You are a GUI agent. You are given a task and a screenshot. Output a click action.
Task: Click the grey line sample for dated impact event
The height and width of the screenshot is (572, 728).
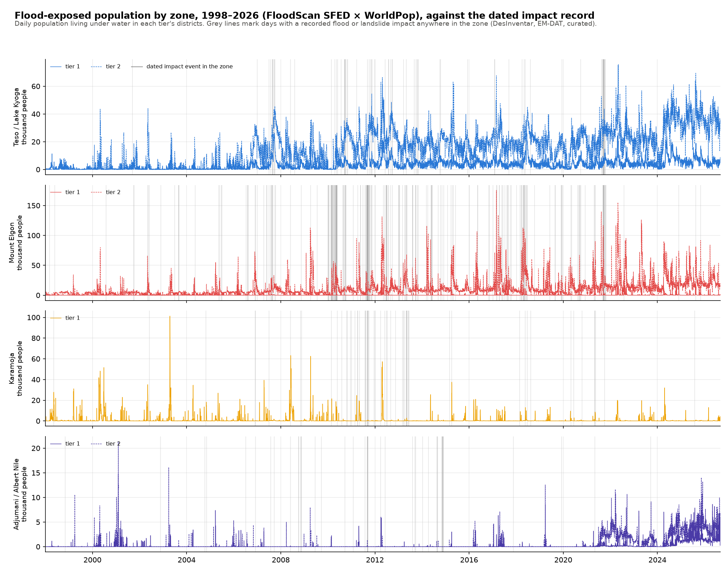(x=137, y=67)
